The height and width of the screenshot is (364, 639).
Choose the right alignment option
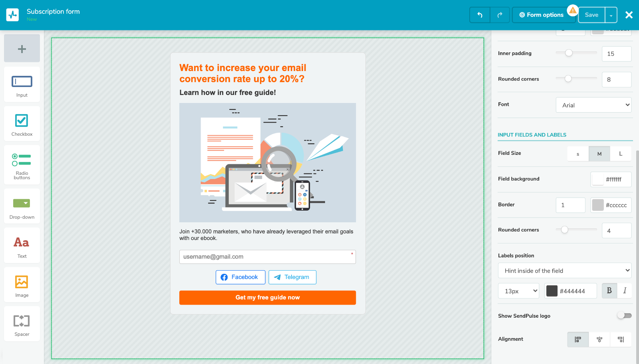pyautogui.click(x=621, y=339)
